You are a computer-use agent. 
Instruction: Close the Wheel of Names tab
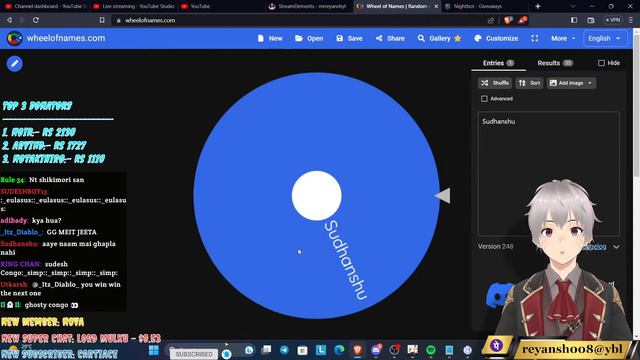(x=436, y=6)
